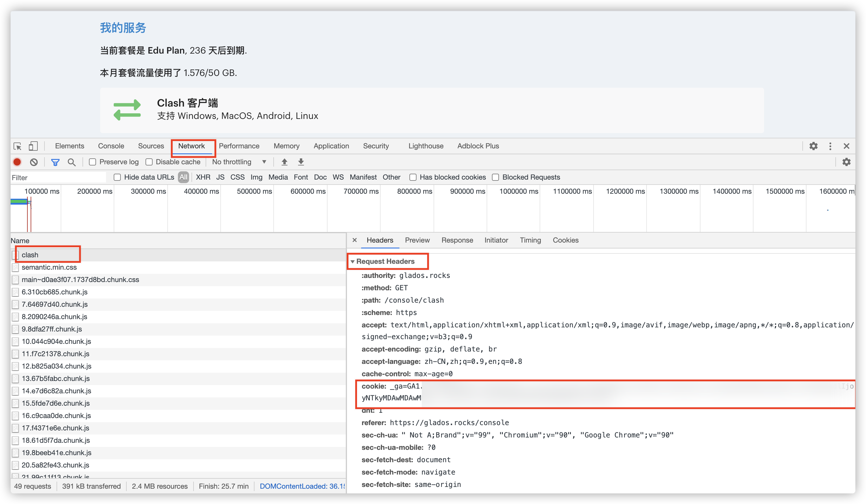Image resolution: width=866 pixels, height=504 pixels.
Task: Export HAR file using download icon
Action: 301,162
